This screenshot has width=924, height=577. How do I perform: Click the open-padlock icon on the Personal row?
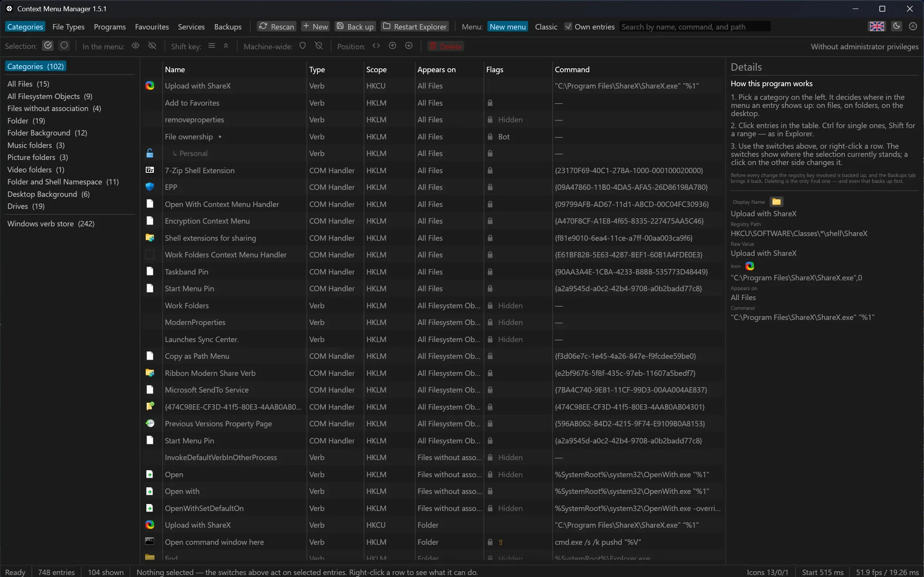(150, 153)
